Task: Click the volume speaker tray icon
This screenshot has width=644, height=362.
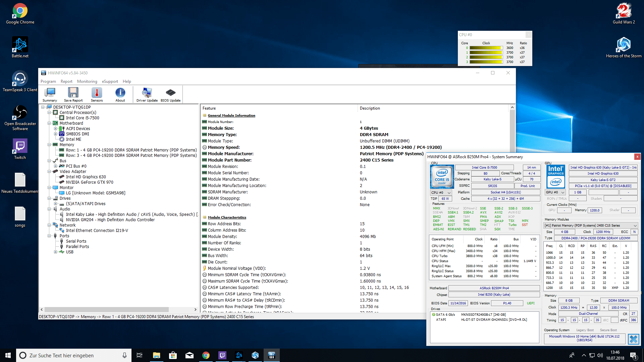Action: click(600, 355)
